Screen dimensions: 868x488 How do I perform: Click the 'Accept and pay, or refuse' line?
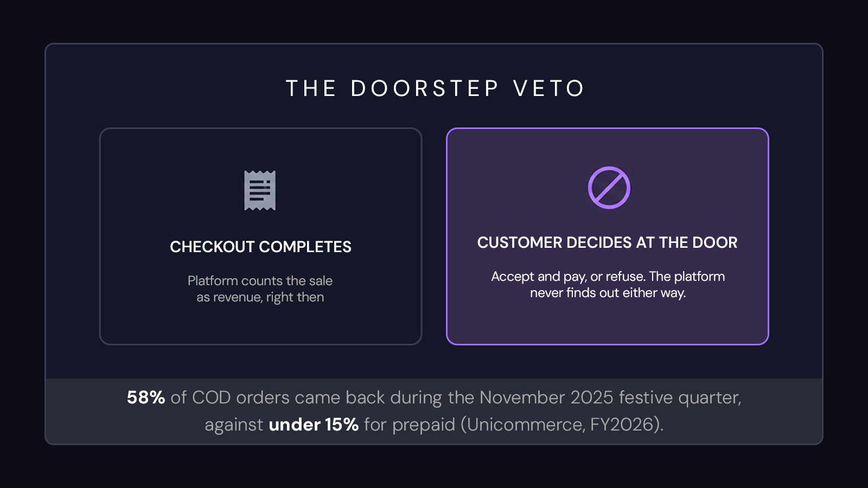569,277
